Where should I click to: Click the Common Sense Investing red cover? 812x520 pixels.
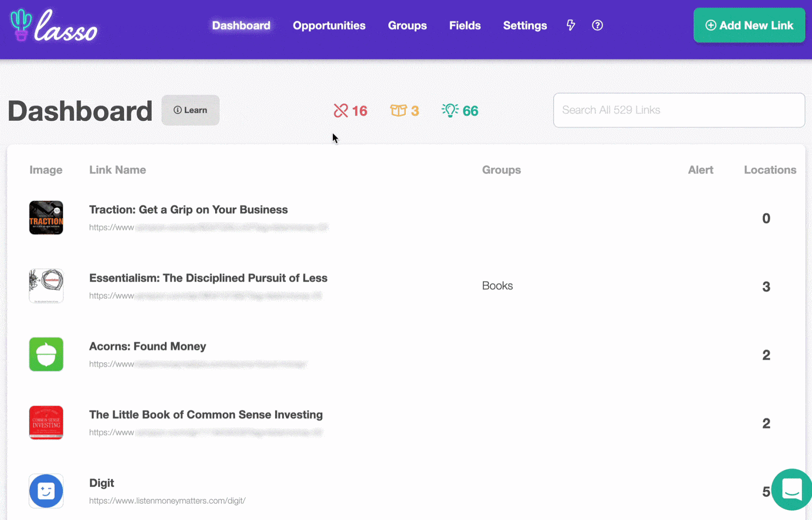(46, 423)
